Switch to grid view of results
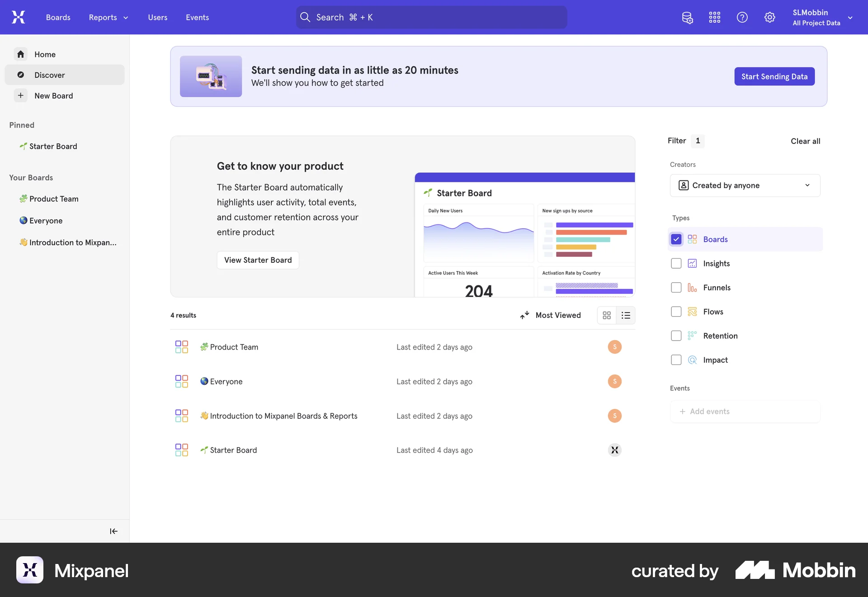Viewport: 868px width, 597px height. click(x=607, y=315)
